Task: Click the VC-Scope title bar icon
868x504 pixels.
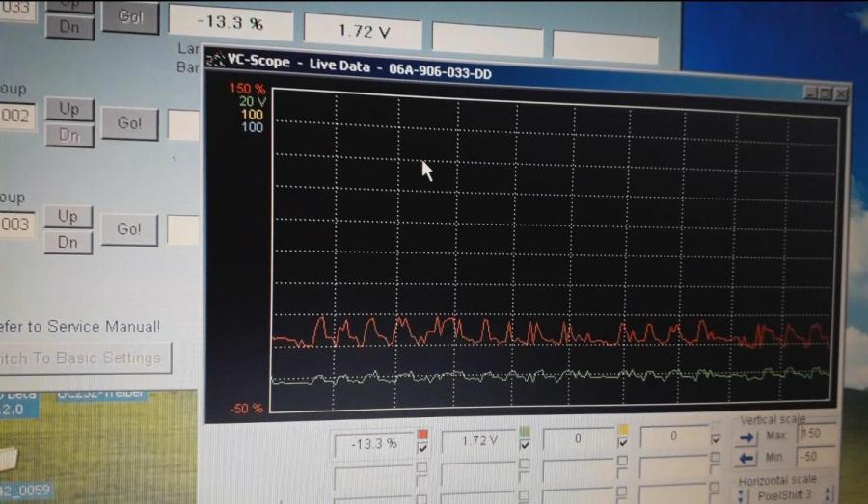Action: pos(218,60)
